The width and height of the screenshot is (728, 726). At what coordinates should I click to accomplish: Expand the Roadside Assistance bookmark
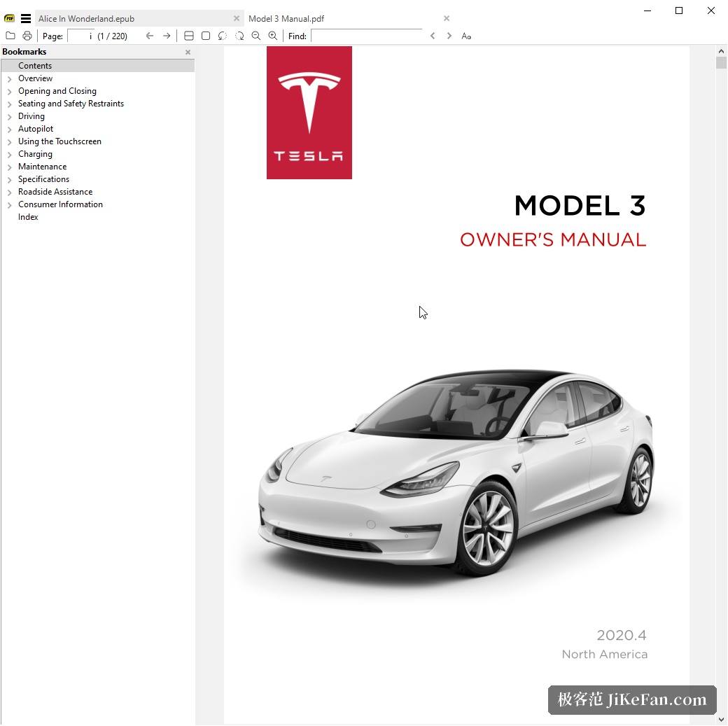click(x=9, y=193)
